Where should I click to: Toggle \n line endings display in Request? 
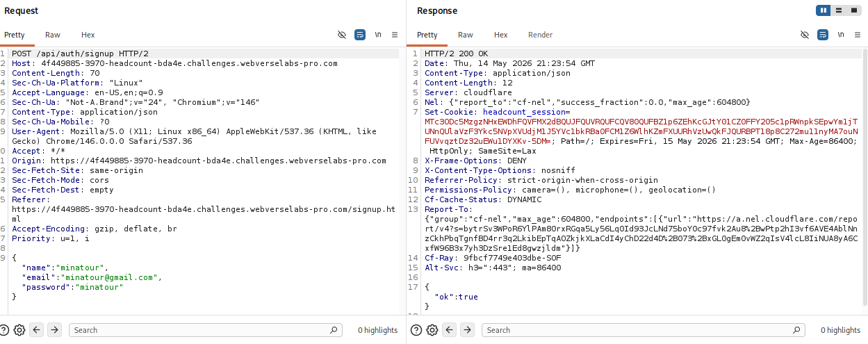click(378, 35)
